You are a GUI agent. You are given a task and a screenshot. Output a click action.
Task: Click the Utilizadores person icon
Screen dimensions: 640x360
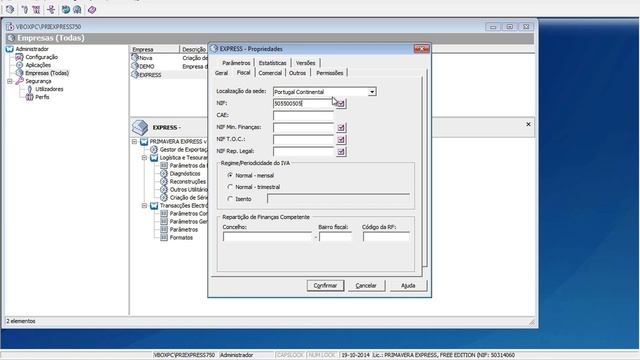point(29,89)
